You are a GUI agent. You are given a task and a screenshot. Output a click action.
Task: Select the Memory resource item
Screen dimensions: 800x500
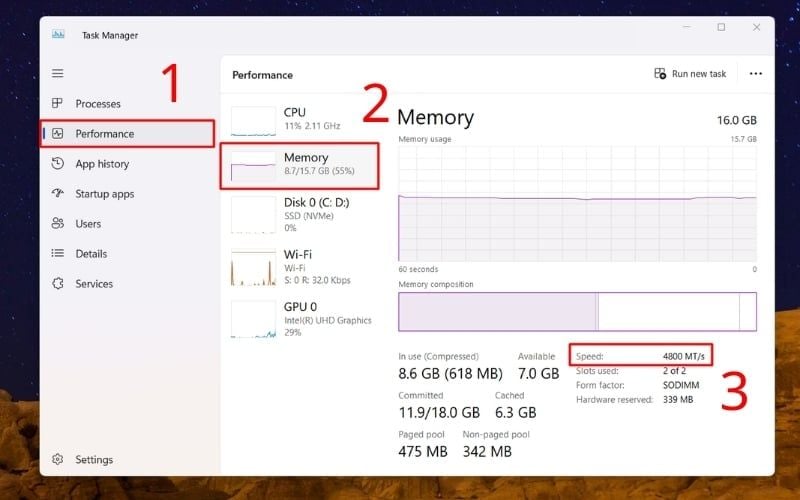tap(300, 165)
